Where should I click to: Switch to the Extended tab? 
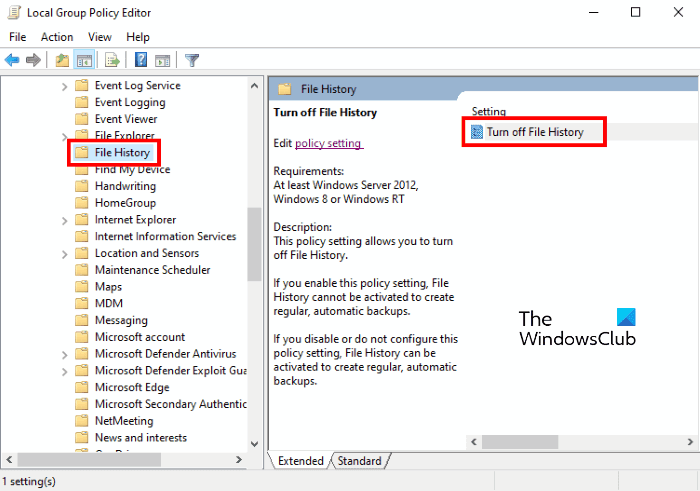click(x=300, y=461)
